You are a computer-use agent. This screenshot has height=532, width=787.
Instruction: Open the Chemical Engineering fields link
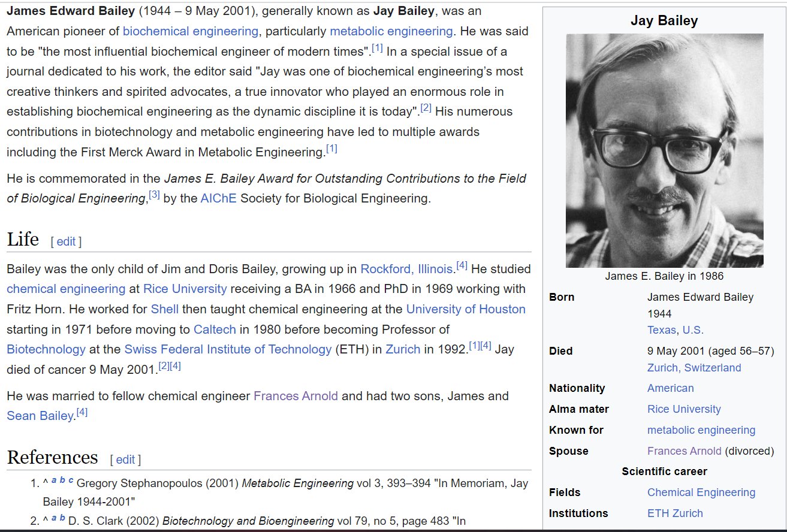(x=701, y=492)
